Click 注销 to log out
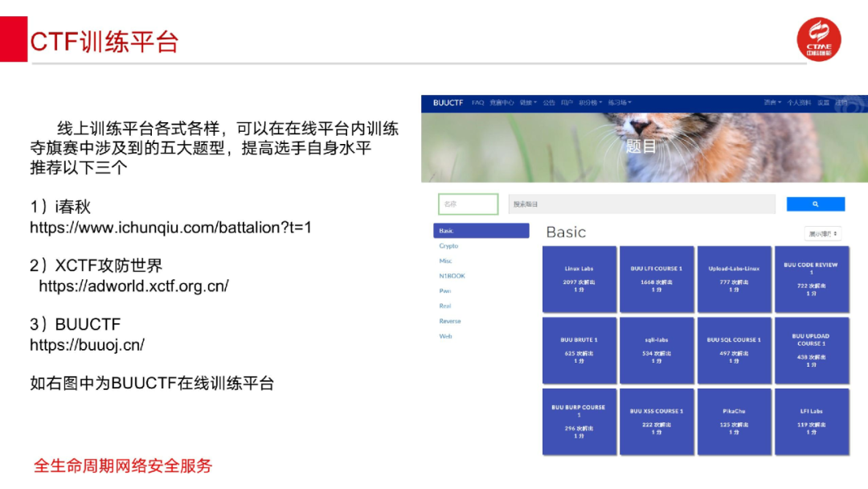The image size is (868, 489). point(841,102)
